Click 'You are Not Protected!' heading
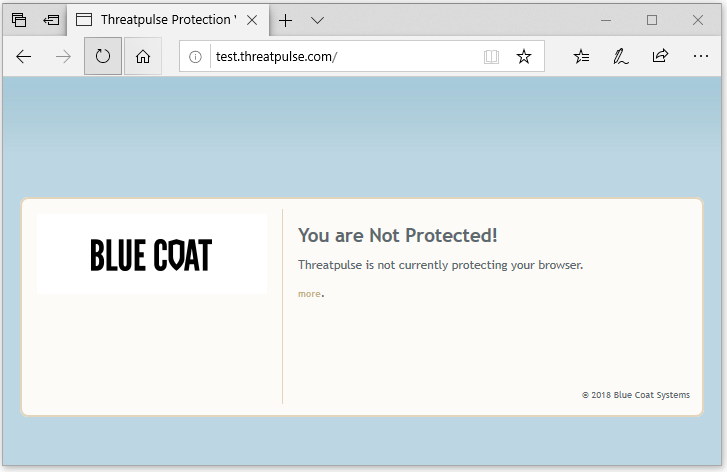Viewport: 727px width, 472px height. point(397,236)
